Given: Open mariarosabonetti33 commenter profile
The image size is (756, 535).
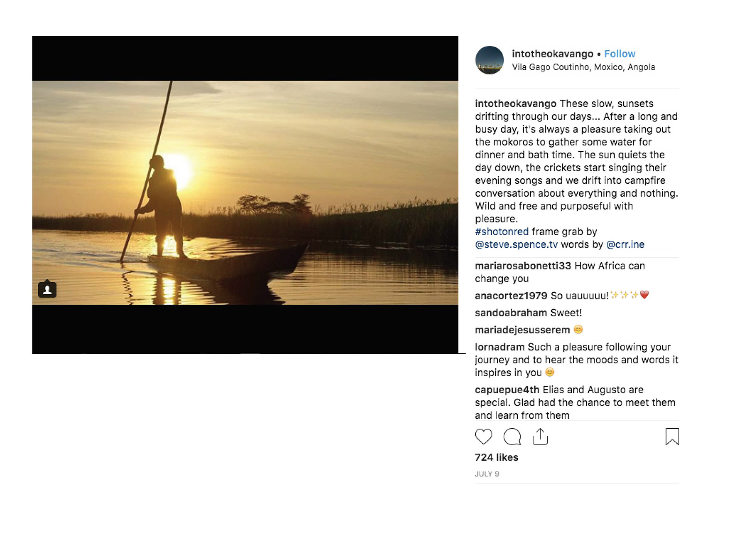Looking at the screenshot, I should click(x=523, y=266).
